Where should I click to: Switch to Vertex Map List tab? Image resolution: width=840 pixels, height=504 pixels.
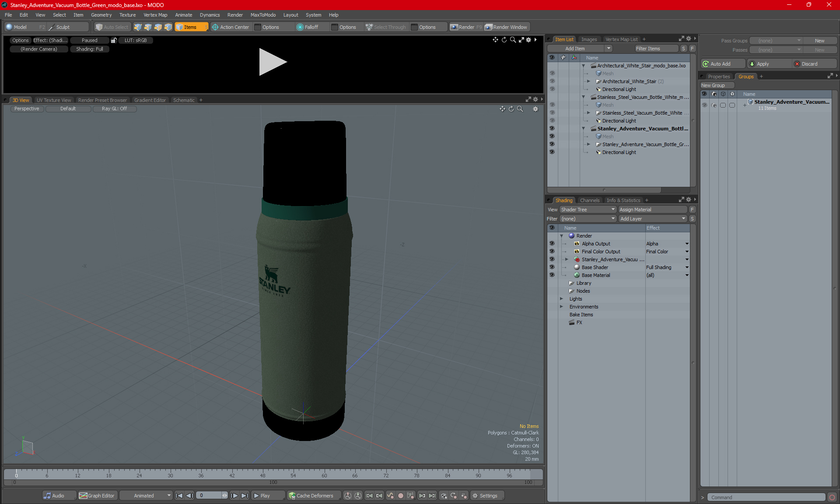[x=621, y=39]
